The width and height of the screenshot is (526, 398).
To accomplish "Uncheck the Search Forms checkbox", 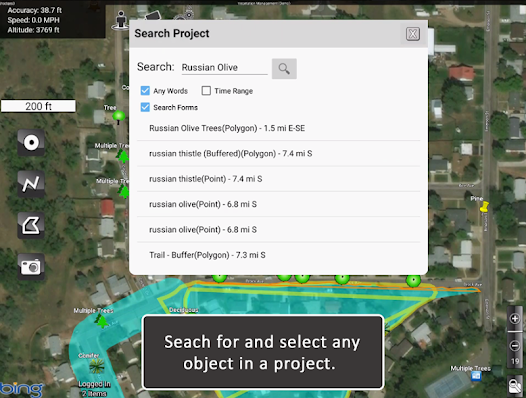I will tap(145, 107).
